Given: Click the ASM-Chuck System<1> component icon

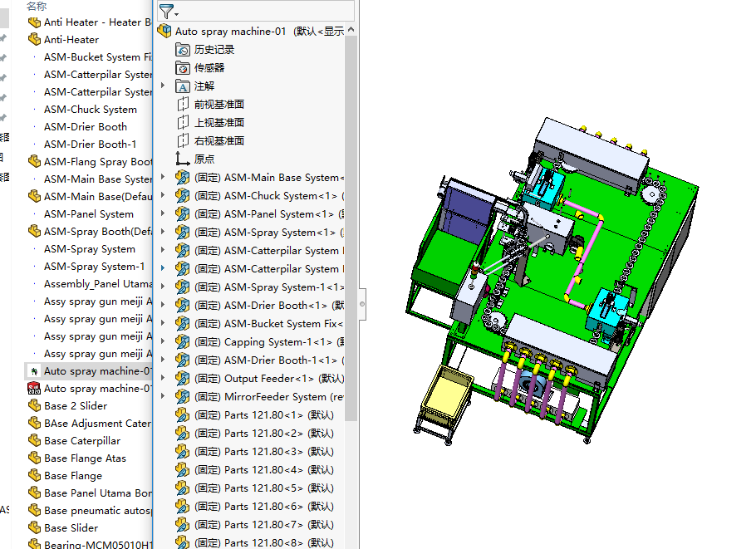Looking at the screenshot, I should [184, 196].
